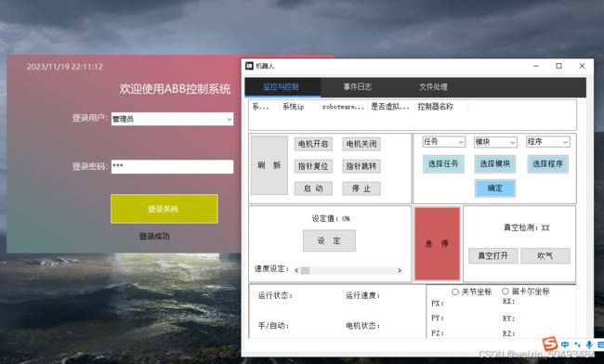The height and width of the screenshot is (364, 604).
Task: Click the 选择任务 button
Action: point(443,164)
